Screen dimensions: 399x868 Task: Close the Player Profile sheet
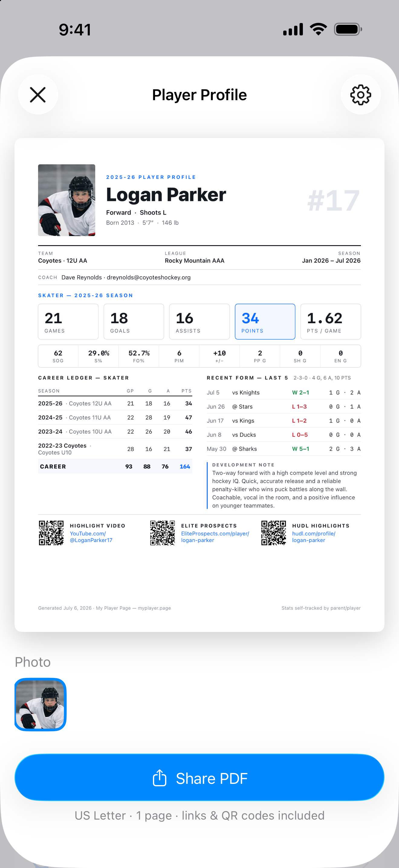(x=38, y=95)
